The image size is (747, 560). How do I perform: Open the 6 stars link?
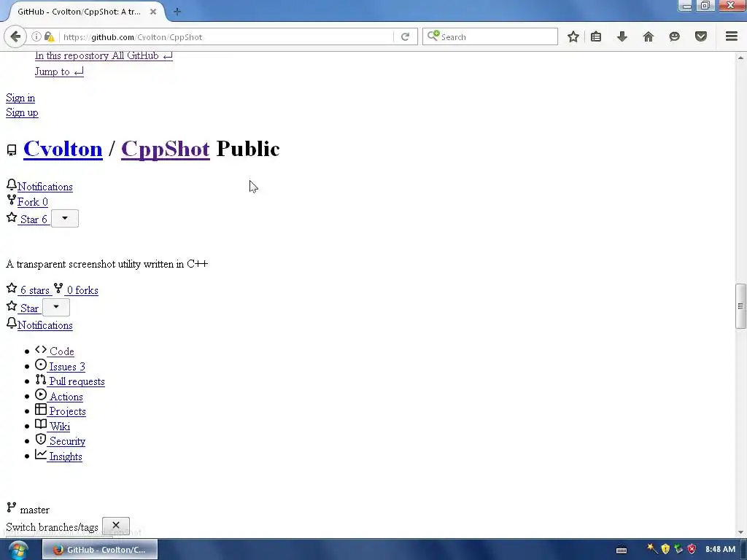click(x=35, y=290)
